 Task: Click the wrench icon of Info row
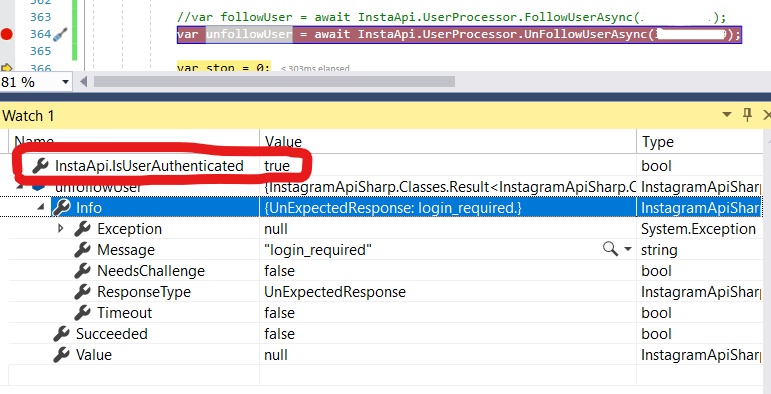(61, 208)
